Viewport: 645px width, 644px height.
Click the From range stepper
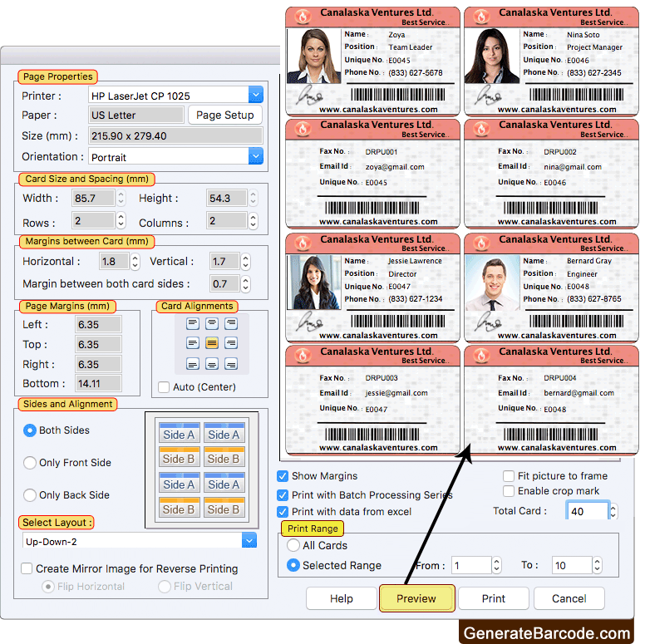[x=496, y=565]
